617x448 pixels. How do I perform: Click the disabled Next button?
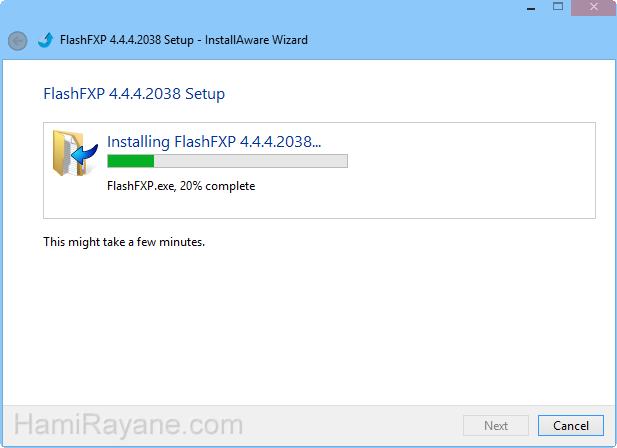[496, 426]
